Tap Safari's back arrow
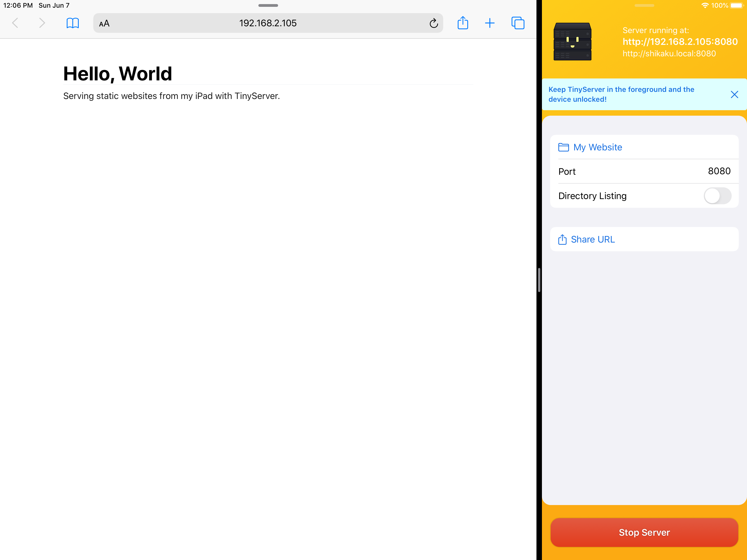 15,23
